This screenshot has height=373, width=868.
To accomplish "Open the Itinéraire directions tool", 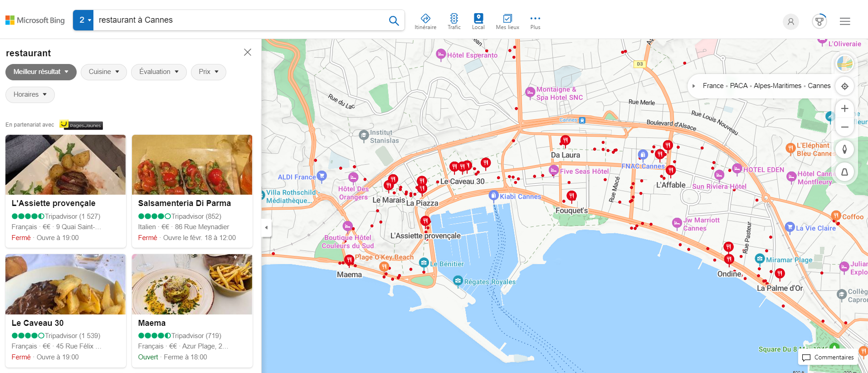I will (x=425, y=21).
